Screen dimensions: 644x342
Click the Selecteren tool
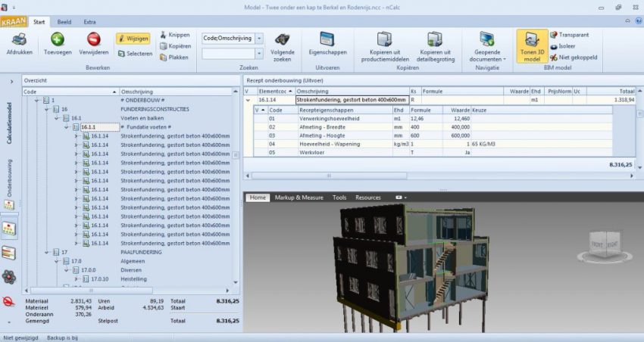[135, 54]
